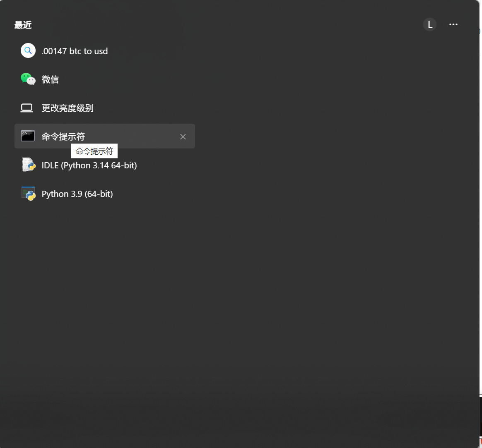Click the Python 3.9 console icon

(28, 194)
